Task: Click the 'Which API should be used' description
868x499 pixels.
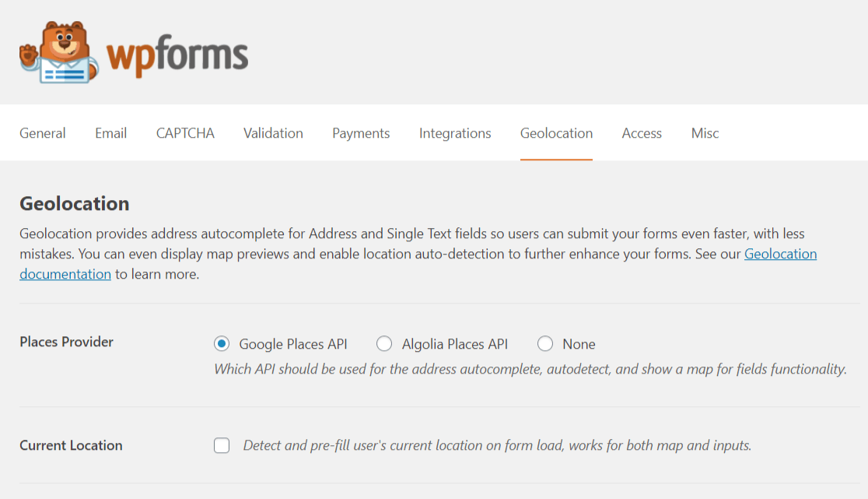Action: tap(530, 369)
